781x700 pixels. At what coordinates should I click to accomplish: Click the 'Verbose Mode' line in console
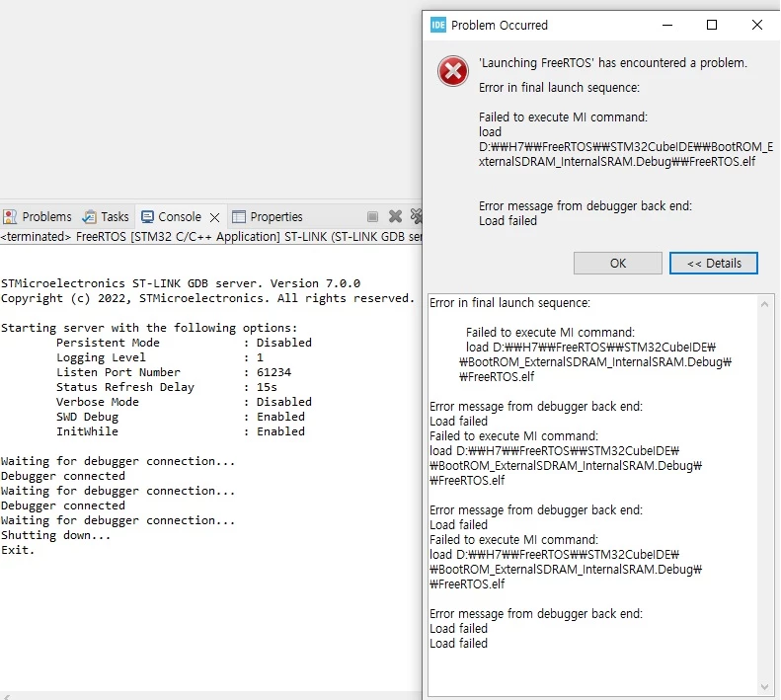pos(184,402)
